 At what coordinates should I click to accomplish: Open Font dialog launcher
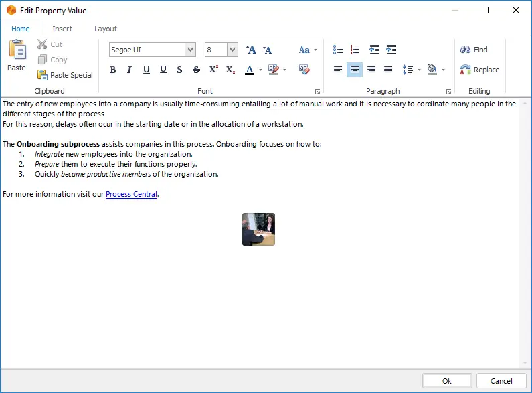point(317,91)
